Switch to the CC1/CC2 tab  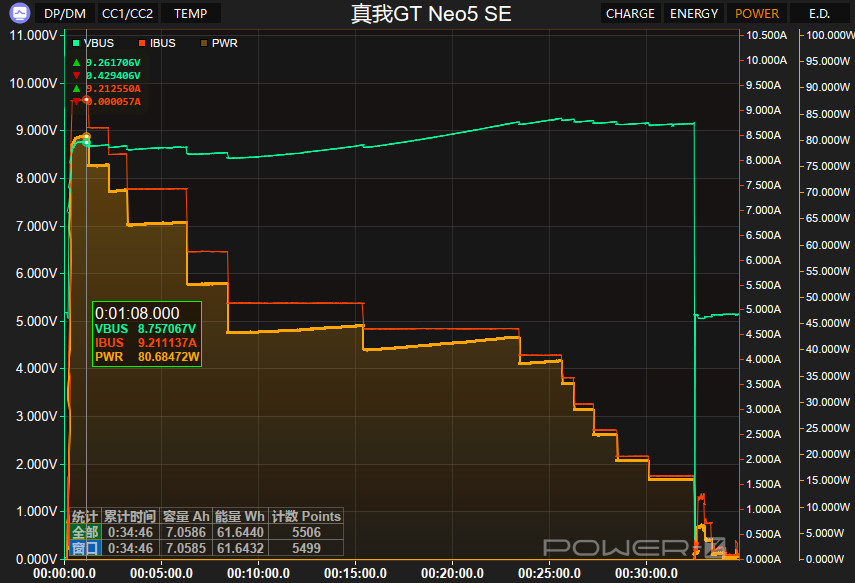click(x=128, y=14)
